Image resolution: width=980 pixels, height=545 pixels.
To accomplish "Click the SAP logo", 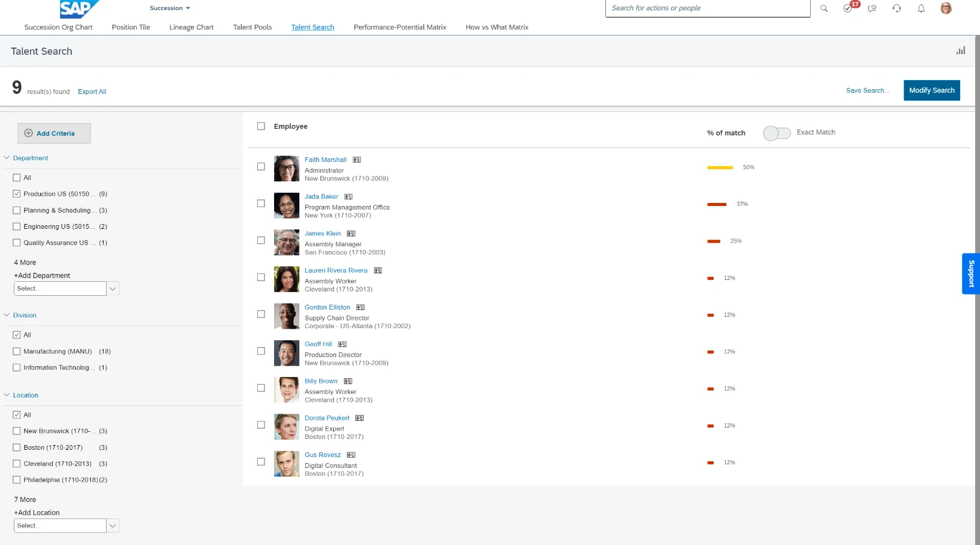I will tap(80, 9).
